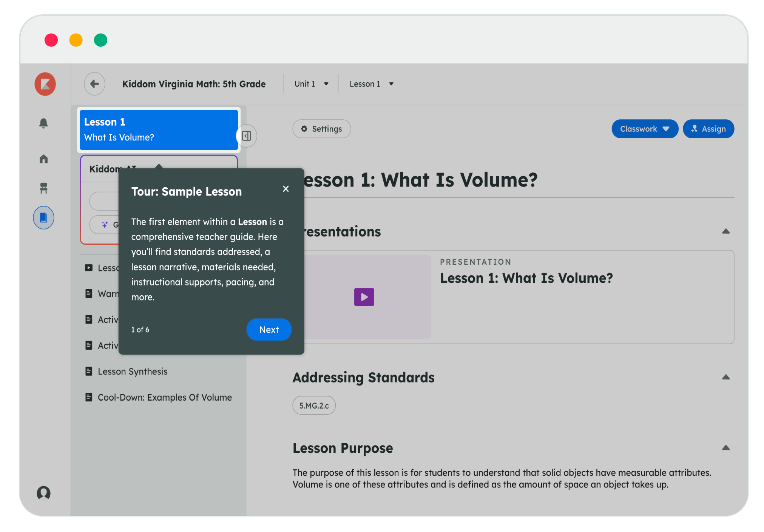The height and width of the screenshot is (532, 764).
Task: Collapse the lesson sidebar panel icon
Action: coord(247,136)
